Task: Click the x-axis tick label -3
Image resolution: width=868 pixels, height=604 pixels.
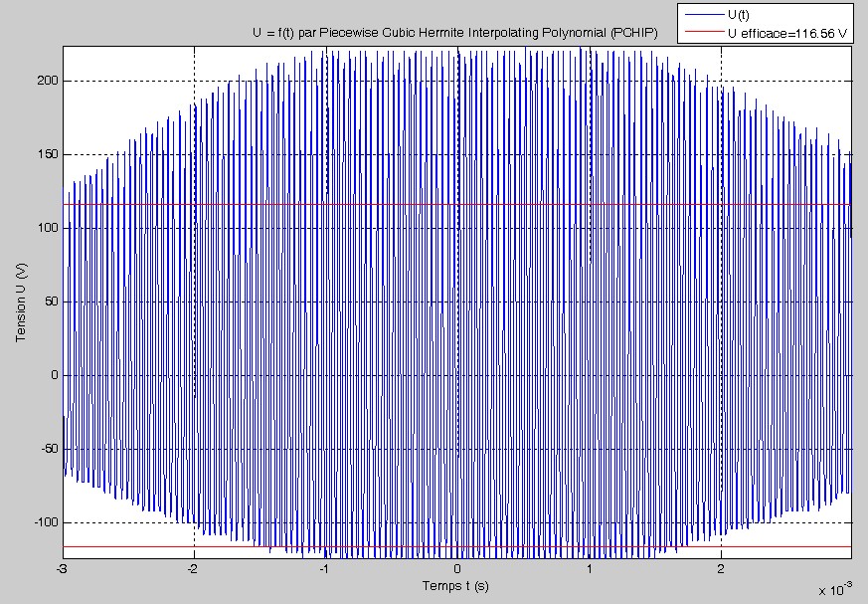Action: point(62,569)
